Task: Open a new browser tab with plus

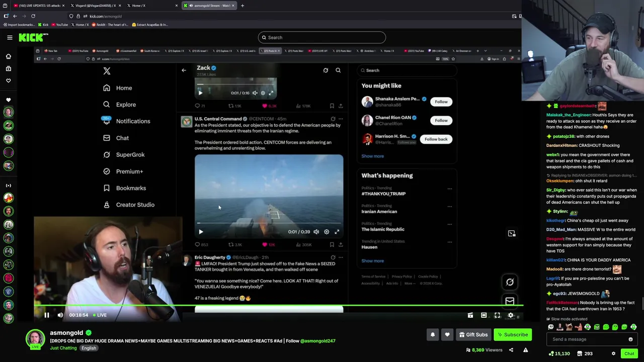Action: pos(243,6)
